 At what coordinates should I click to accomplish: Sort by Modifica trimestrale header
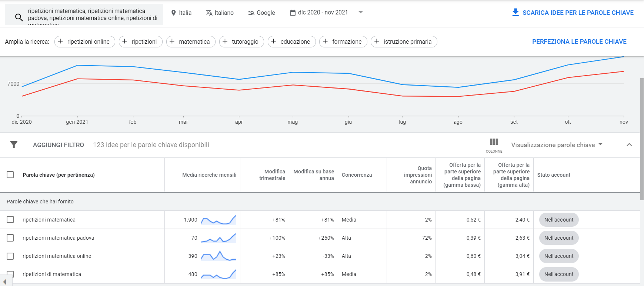tap(272, 175)
